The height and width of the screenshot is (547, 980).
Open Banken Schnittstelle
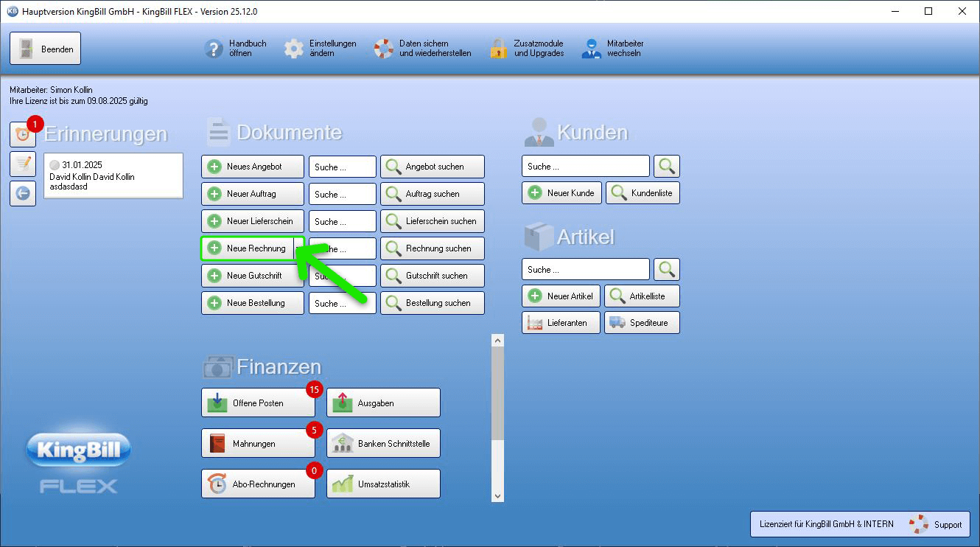(383, 443)
